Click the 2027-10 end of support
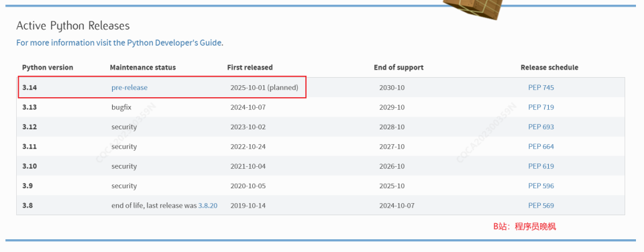The image size is (644, 252). (392, 147)
